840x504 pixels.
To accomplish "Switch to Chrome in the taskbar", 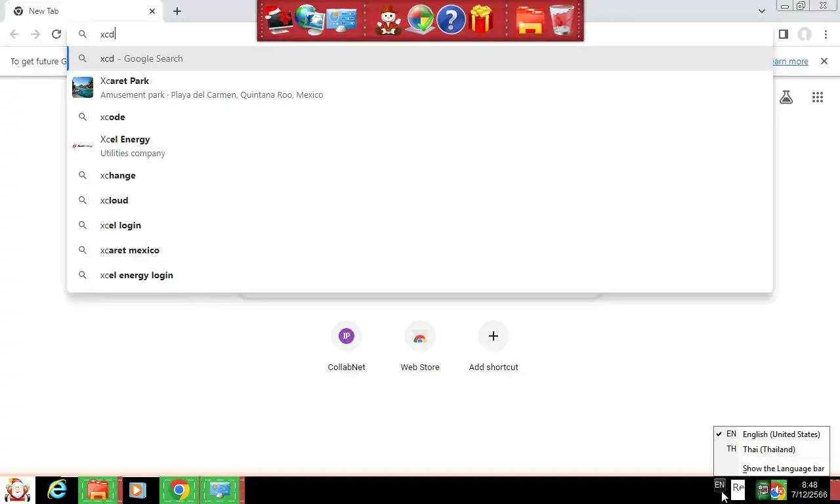I will click(x=178, y=490).
